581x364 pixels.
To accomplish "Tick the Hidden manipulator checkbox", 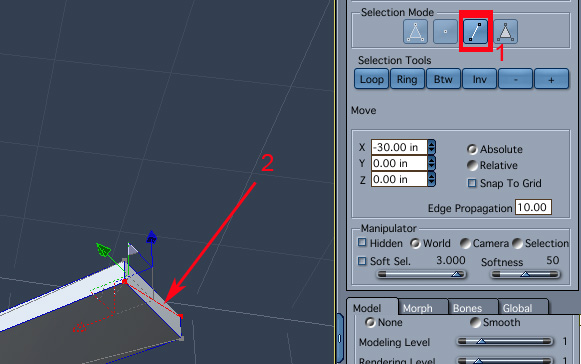I will pos(362,242).
